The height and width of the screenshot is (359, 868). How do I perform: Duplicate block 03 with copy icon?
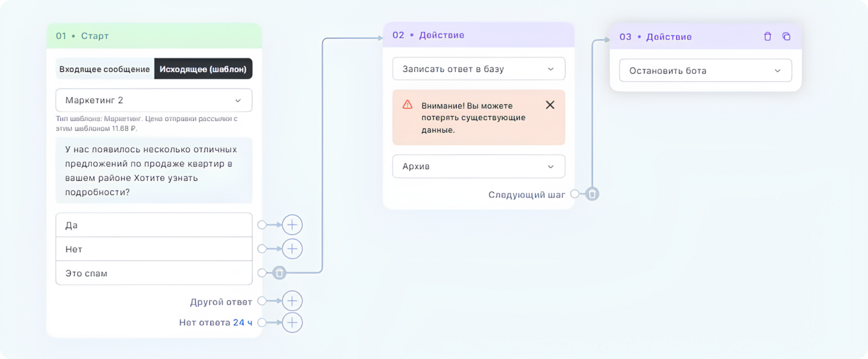click(786, 37)
